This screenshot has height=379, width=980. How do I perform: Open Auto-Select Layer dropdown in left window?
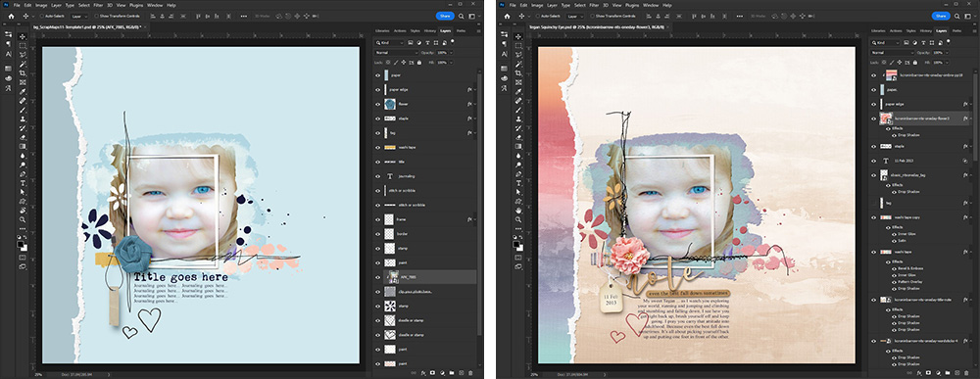point(79,17)
